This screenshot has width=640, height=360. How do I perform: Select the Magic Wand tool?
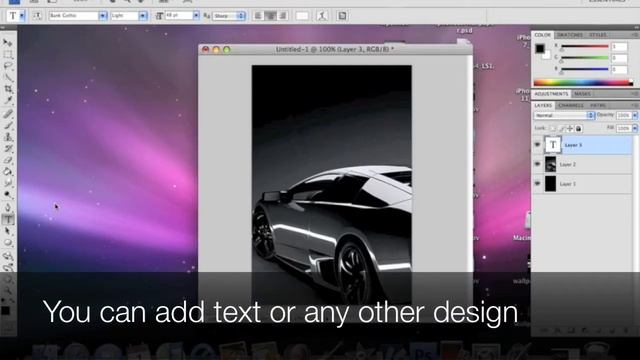(7, 77)
